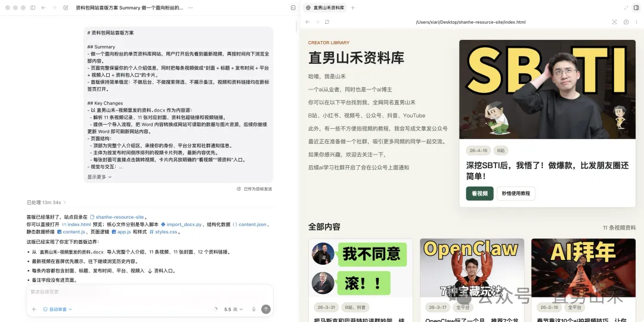Open new browser tab with plus icon
Image resolution: width=644 pixels, height=322 pixels.
pos(353,8)
